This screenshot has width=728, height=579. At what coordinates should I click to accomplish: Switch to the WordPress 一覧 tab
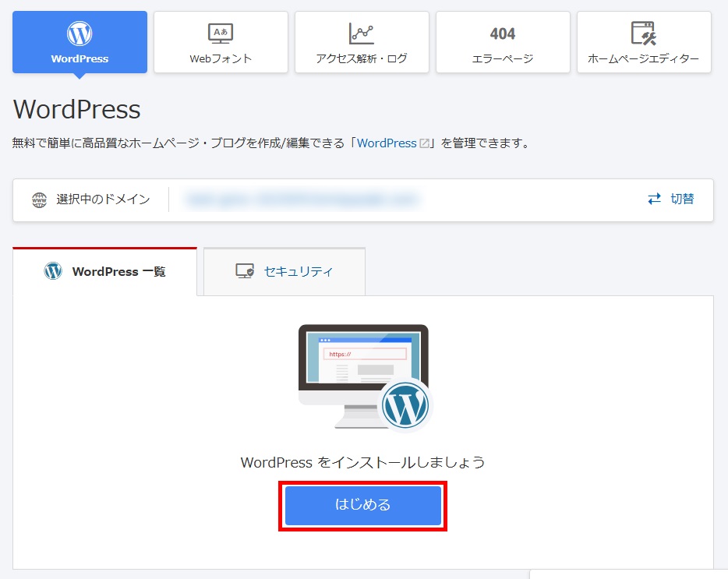105,272
